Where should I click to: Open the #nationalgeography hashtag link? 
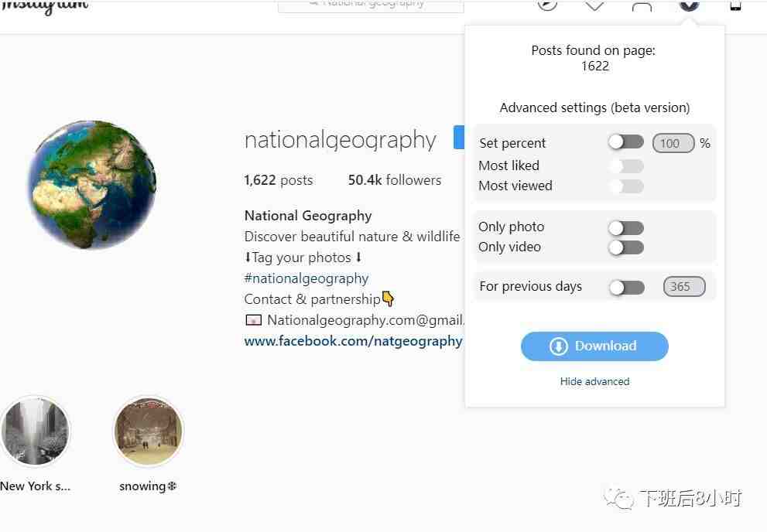(x=306, y=278)
